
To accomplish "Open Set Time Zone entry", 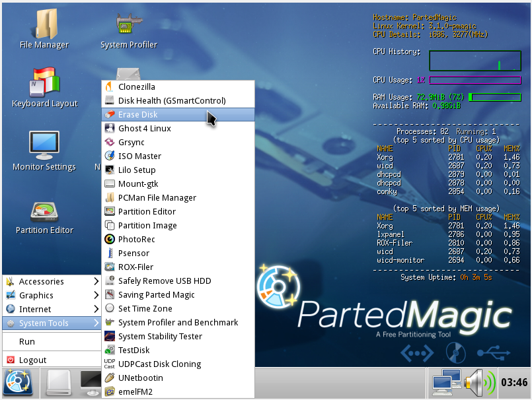I will [x=178, y=308].
